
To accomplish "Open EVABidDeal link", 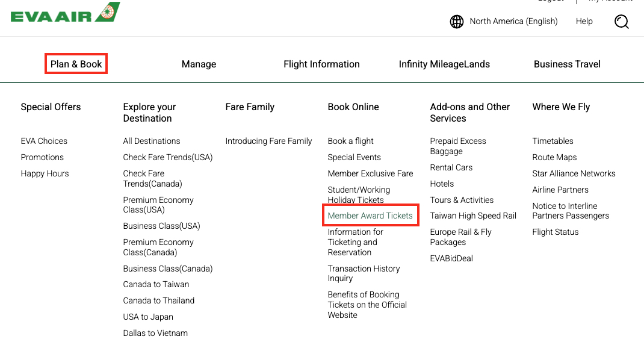I will pos(451,258).
